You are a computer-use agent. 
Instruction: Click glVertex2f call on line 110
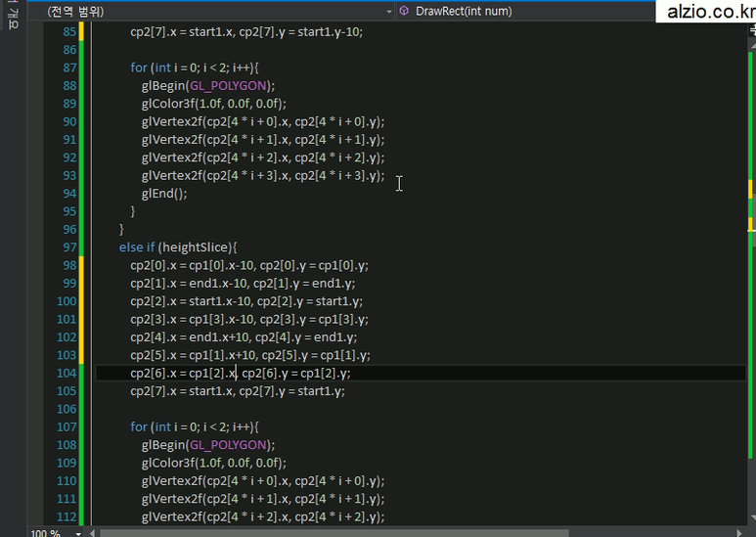click(x=263, y=480)
